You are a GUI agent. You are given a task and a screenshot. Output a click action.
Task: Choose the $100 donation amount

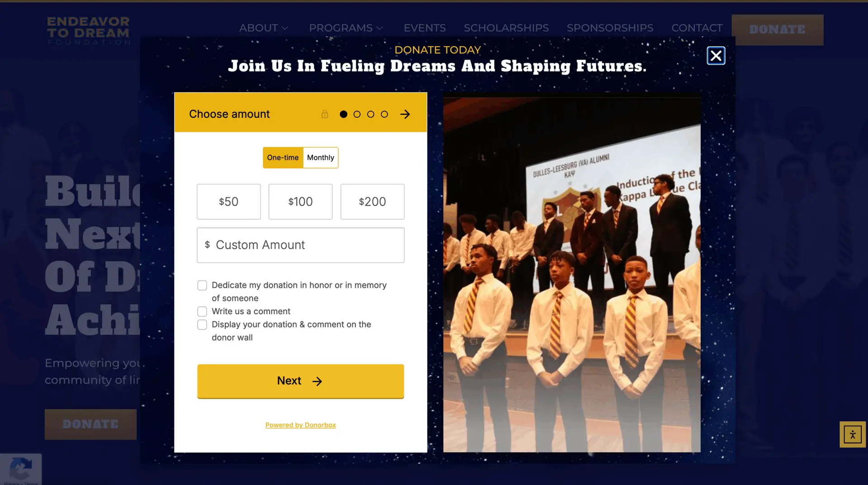pyautogui.click(x=301, y=202)
